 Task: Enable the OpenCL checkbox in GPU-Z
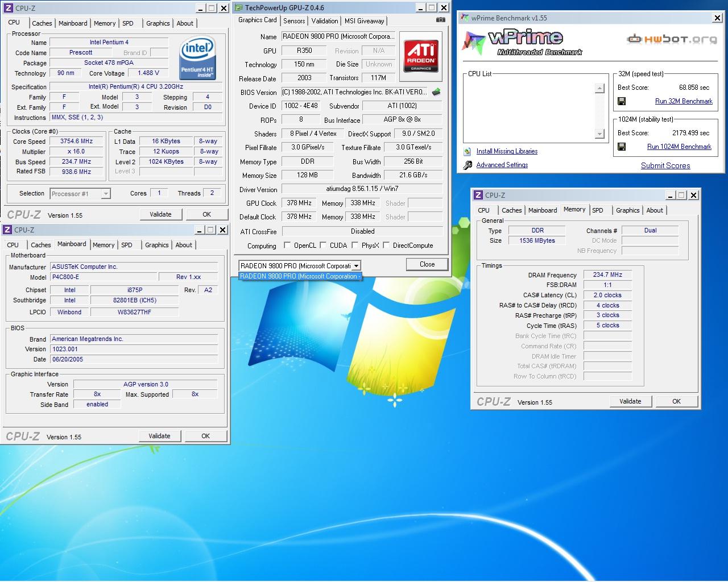point(287,246)
